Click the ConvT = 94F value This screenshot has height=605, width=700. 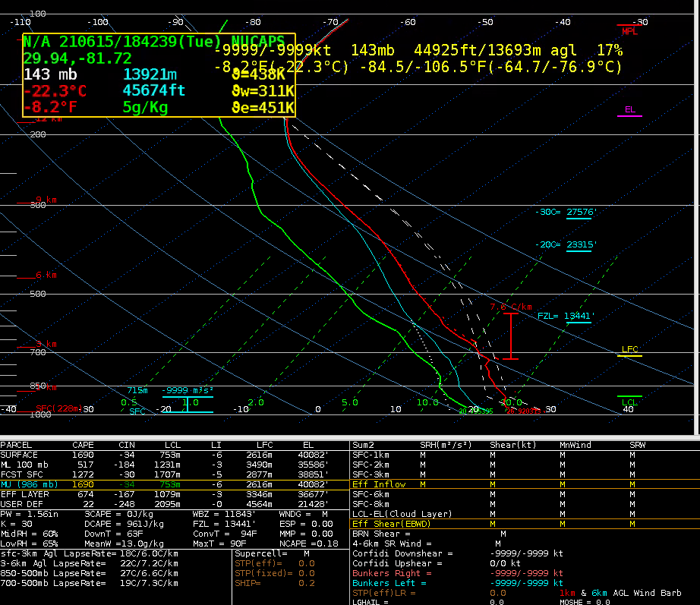[225, 534]
